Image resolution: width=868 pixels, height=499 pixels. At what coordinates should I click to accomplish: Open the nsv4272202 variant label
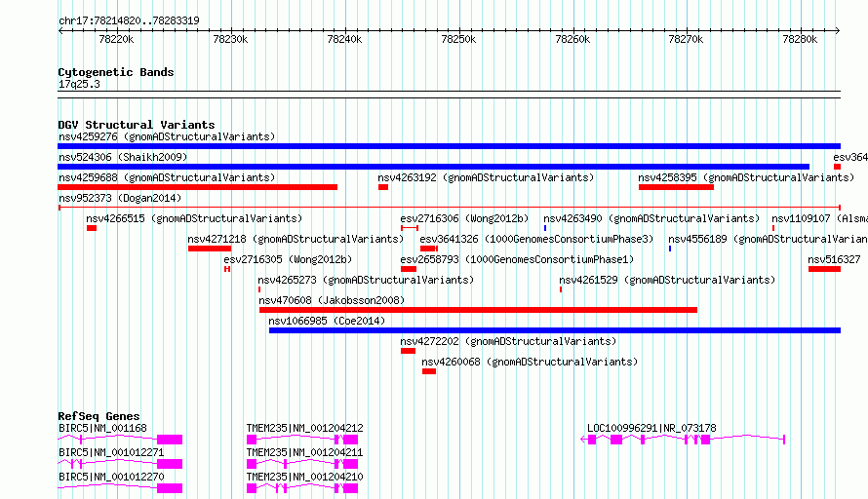pos(508,341)
